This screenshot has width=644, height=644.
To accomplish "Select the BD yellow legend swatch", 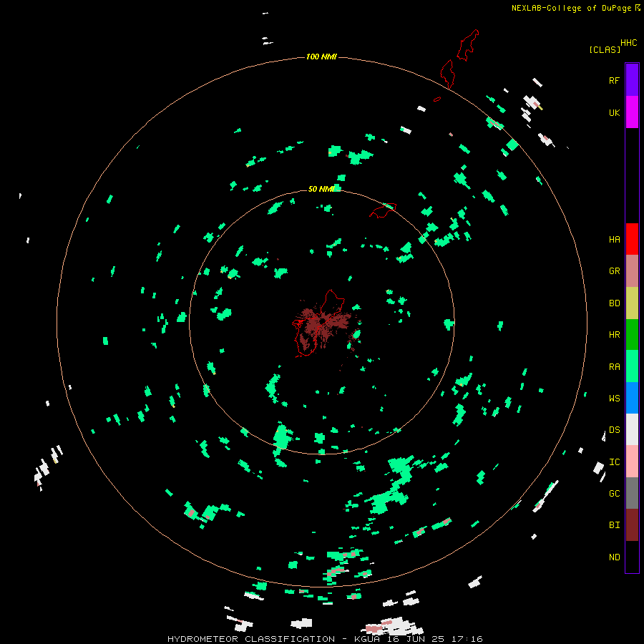I will pyautogui.click(x=632, y=303).
